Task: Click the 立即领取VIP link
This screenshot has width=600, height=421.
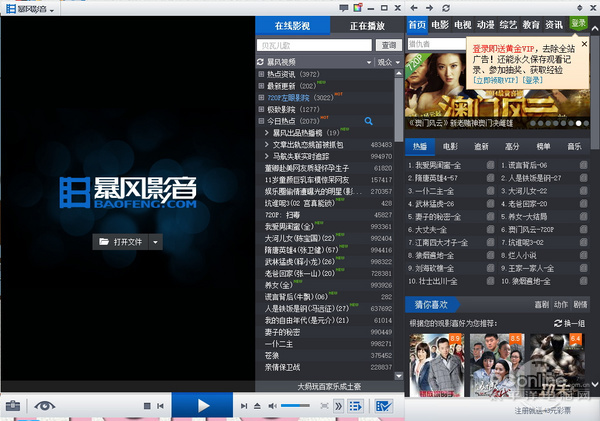Action: click(496, 80)
